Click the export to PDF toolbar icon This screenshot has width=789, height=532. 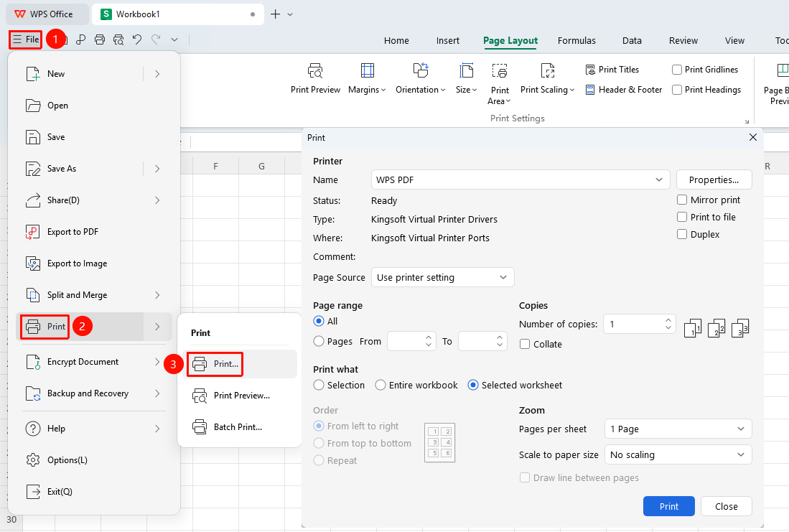[x=80, y=39]
